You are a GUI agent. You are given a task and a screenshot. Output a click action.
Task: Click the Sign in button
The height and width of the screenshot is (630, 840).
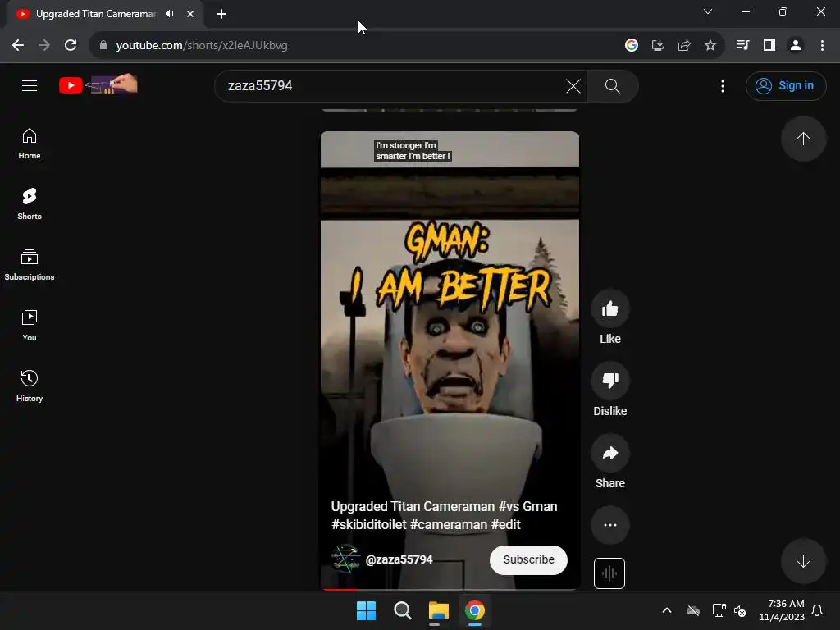tap(786, 85)
